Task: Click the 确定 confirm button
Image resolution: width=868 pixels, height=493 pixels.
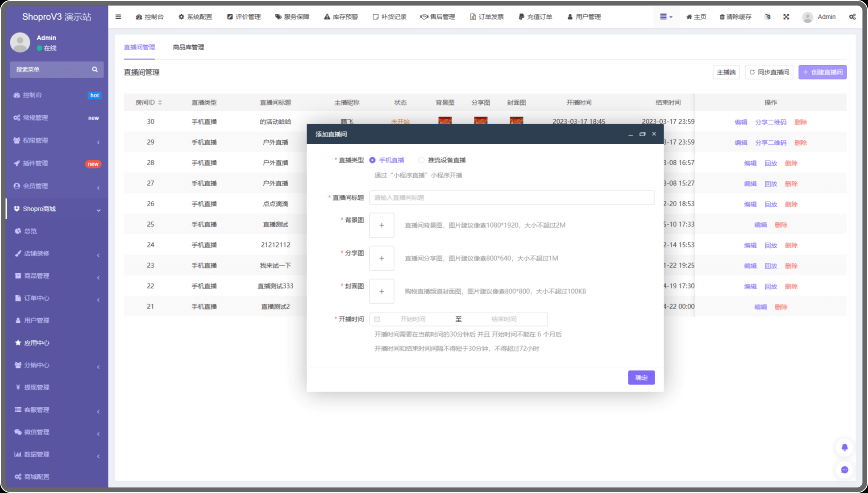Action: (641, 378)
